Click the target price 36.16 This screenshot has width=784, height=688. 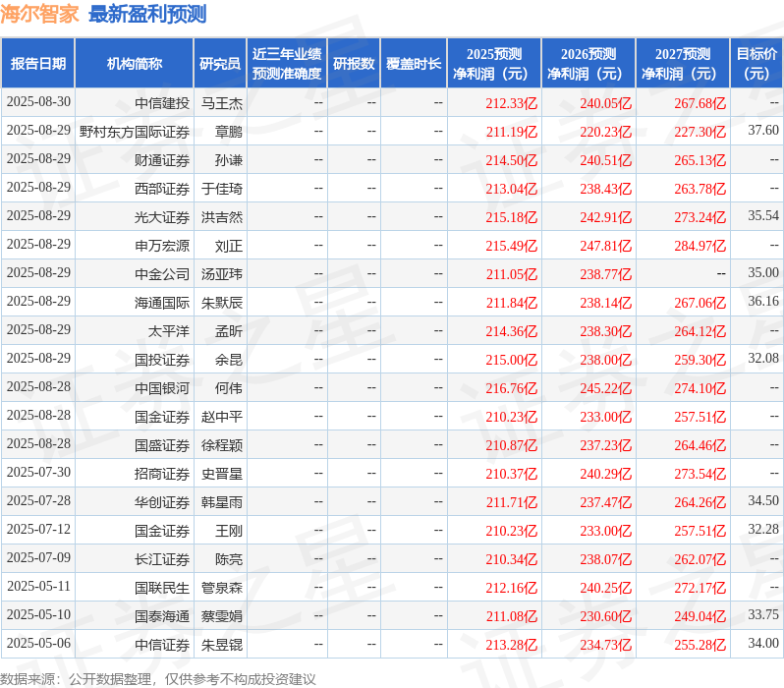click(x=763, y=301)
